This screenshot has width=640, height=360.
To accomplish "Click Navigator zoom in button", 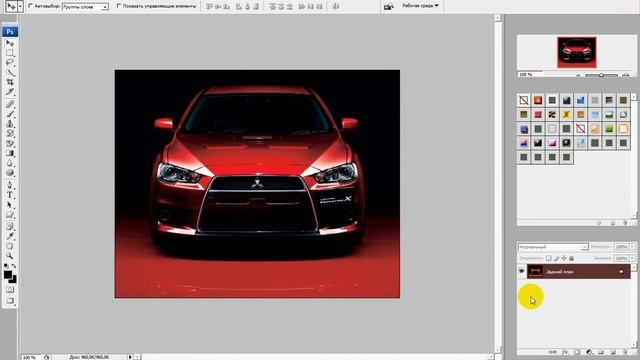I will pos(626,75).
